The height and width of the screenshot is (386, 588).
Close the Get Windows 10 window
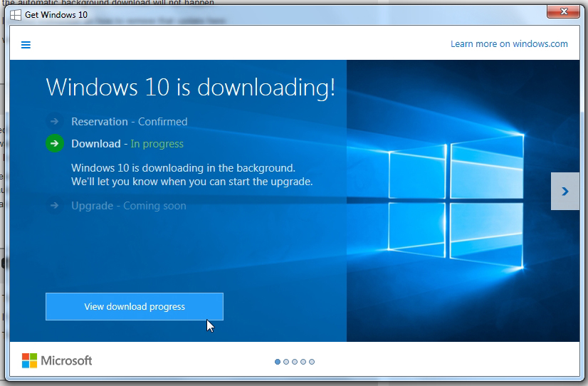tap(563, 11)
